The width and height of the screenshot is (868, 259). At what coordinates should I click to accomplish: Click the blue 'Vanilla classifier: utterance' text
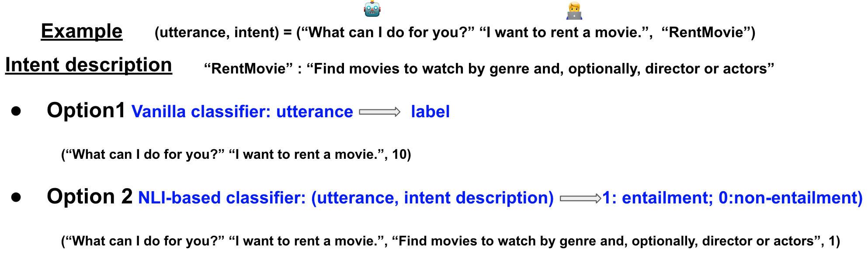[242, 112]
